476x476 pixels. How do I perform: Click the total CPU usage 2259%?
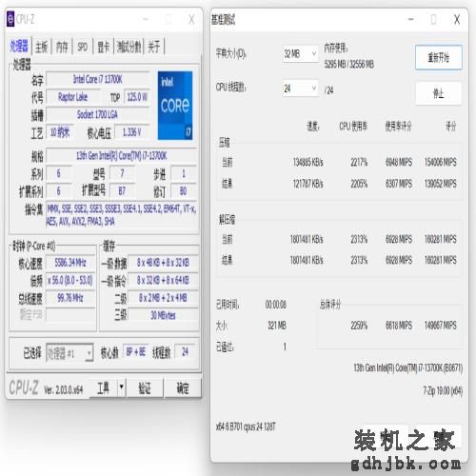point(359,326)
